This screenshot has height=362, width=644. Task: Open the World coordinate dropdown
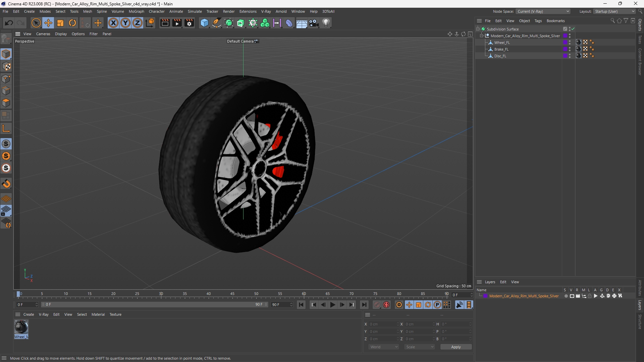[x=383, y=347]
